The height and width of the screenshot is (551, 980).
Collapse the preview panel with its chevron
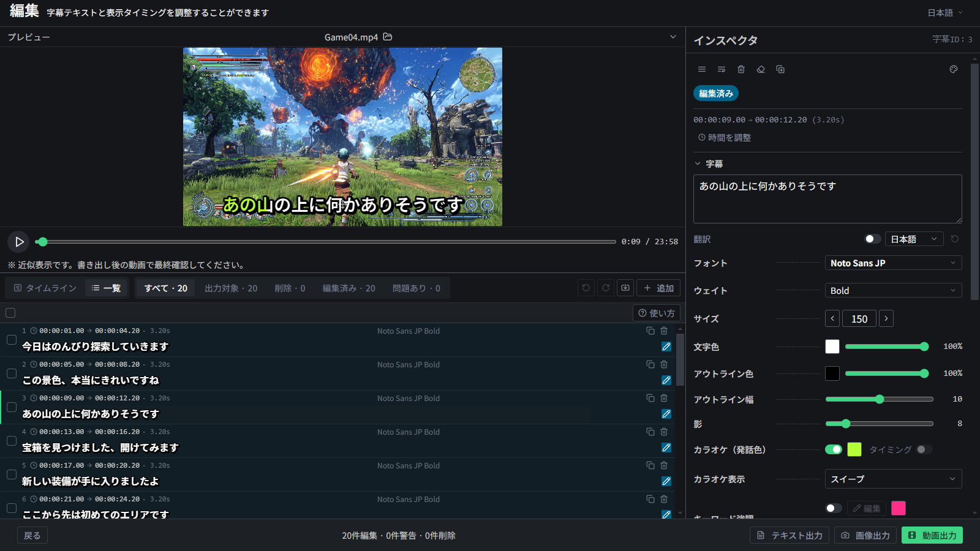tap(673, 37)
